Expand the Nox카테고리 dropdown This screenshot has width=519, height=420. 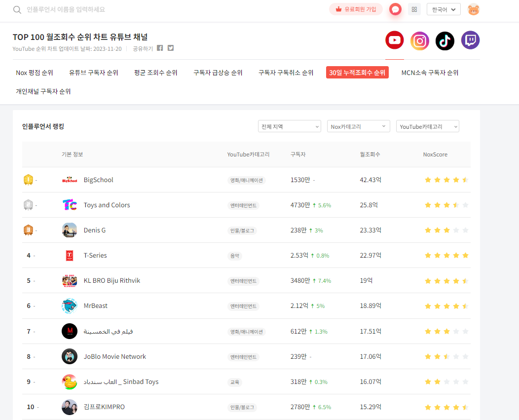pos(359,126)
